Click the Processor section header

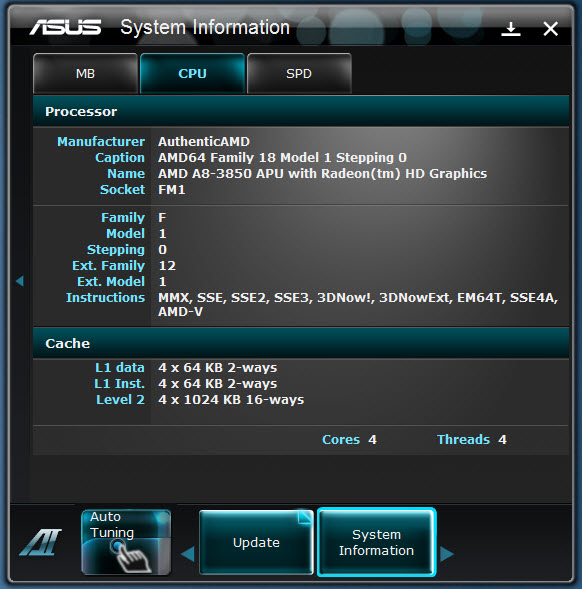click(301, 111)
